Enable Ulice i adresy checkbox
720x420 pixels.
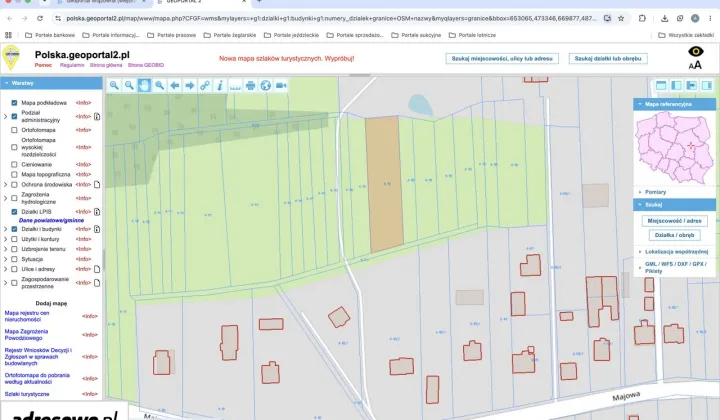click(14, 269)
